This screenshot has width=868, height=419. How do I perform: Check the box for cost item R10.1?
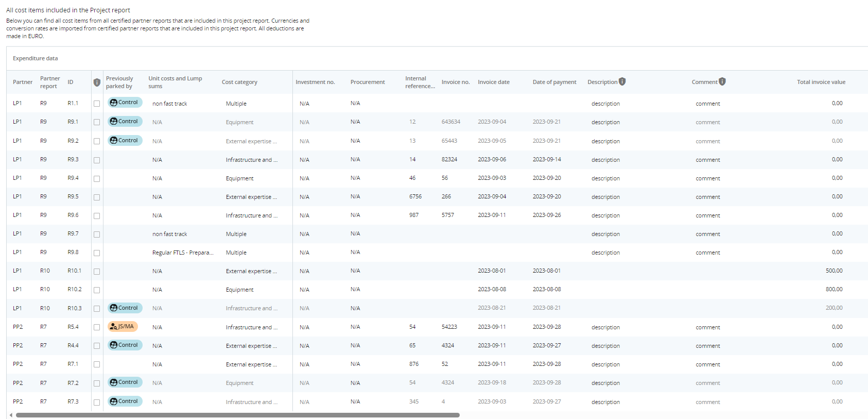[97, 272]
